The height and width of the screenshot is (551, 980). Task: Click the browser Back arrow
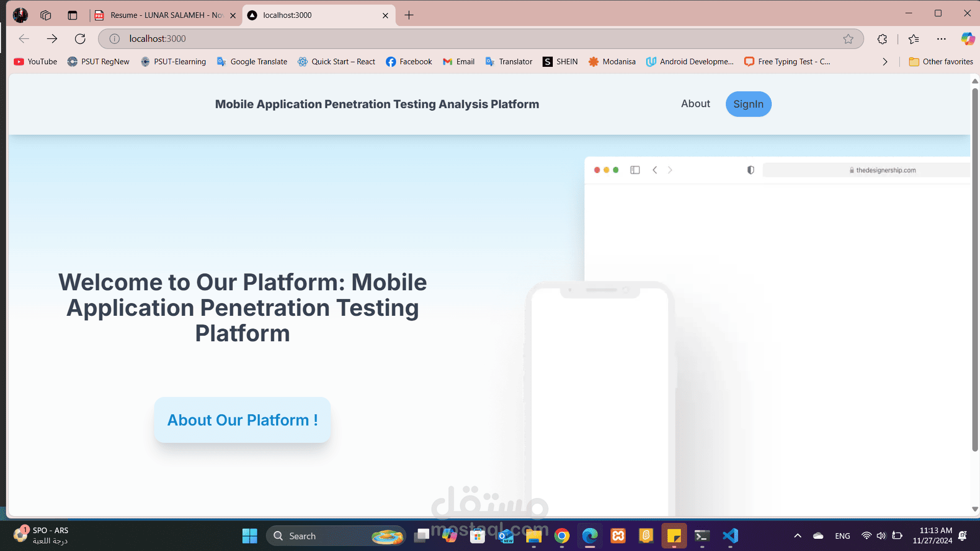click(24, 39)
